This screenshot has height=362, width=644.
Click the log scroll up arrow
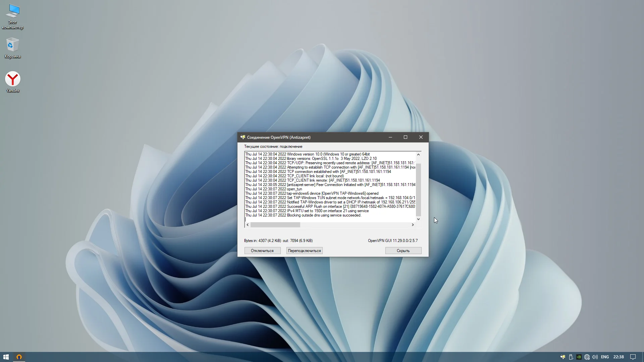pos(418,155)
